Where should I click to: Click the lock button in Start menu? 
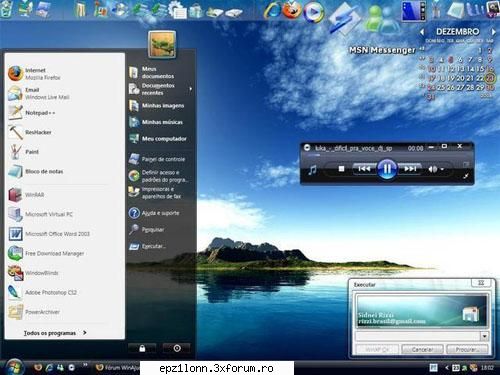(x=142, y=348)
